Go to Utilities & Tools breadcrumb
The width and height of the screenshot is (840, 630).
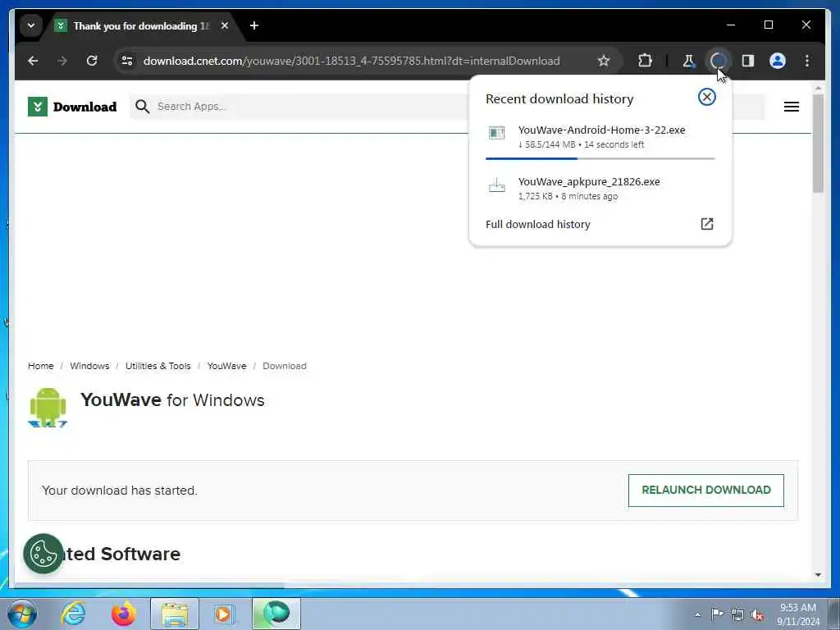tap(158, 366)
